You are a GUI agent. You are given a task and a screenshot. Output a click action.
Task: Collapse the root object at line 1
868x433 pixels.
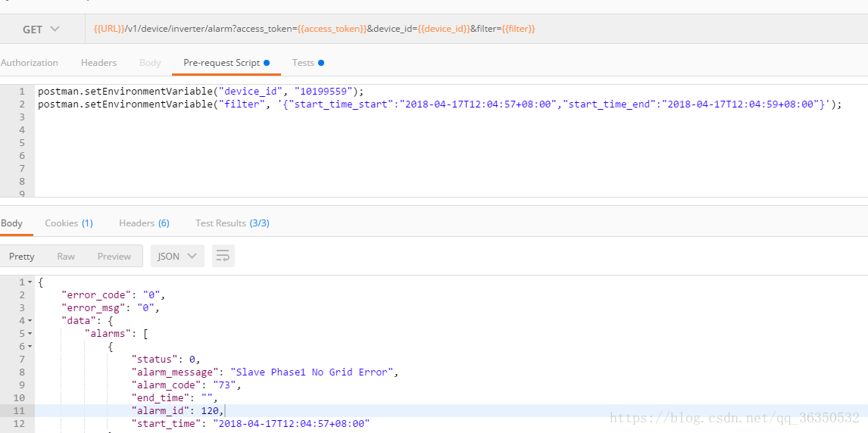(x=30, y=282)
